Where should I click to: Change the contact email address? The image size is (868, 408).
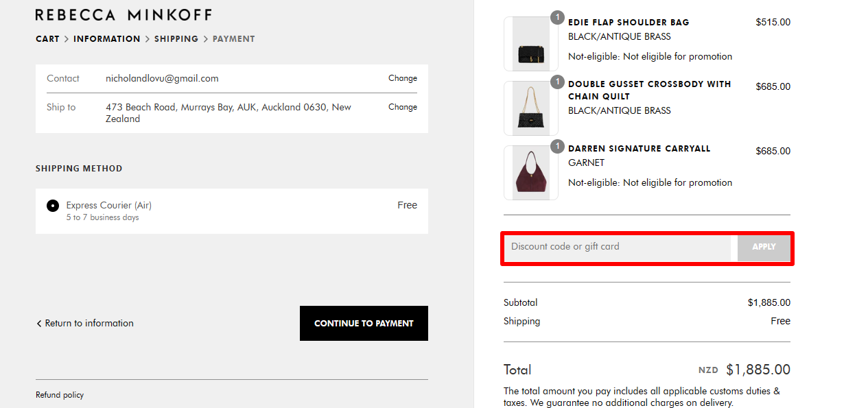click(402, 78)
